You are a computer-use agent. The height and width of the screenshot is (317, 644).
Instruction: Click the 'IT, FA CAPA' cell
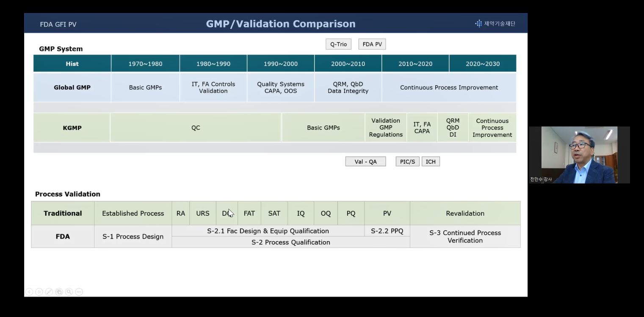pos(422,128)
